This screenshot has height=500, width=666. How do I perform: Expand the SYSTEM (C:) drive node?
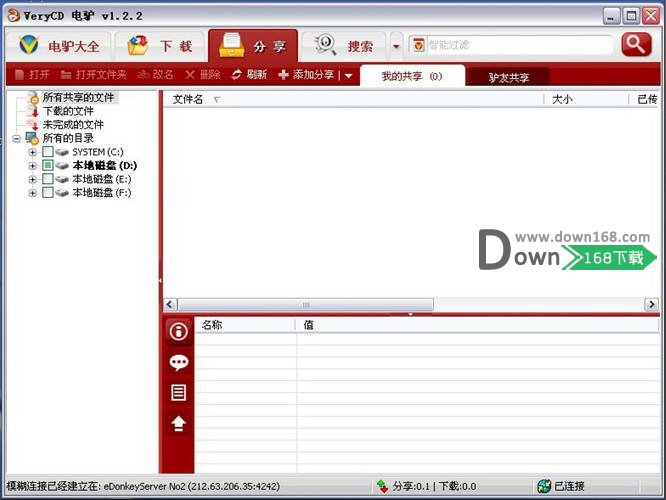point(32,152)
